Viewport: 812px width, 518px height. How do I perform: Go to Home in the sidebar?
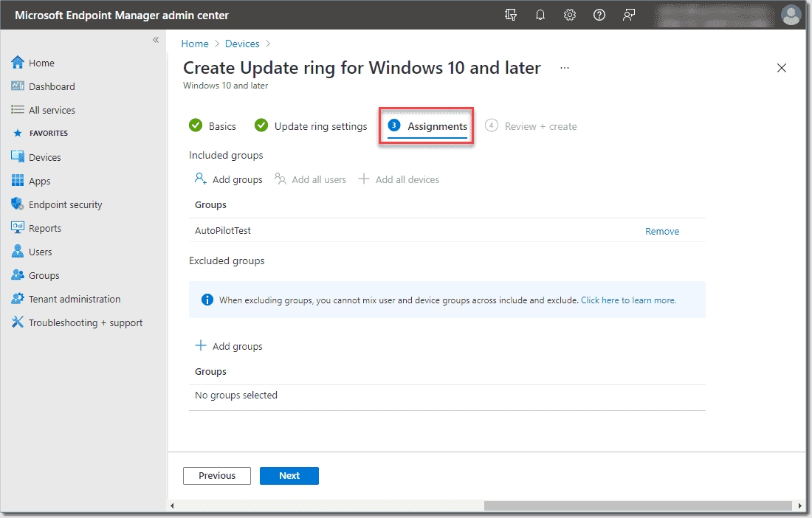point(41,63)
